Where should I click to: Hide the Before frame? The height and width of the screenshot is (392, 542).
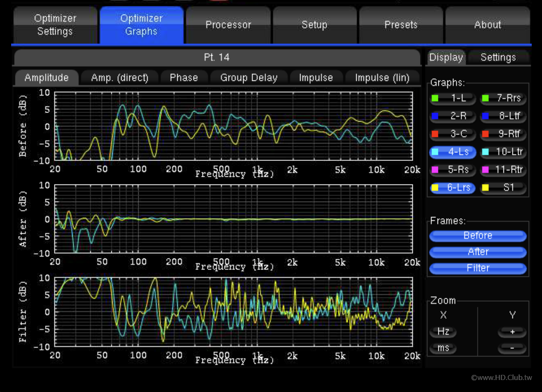coord(478,236)
